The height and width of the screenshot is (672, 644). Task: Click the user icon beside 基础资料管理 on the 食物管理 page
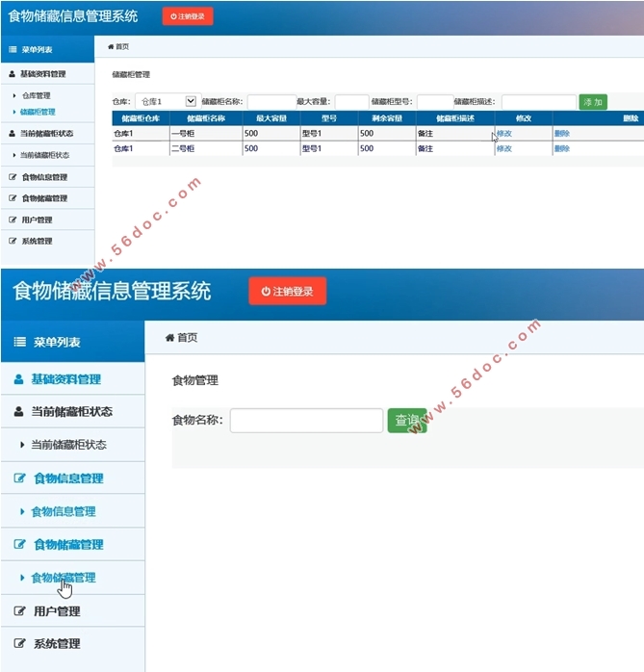[18, 379]
